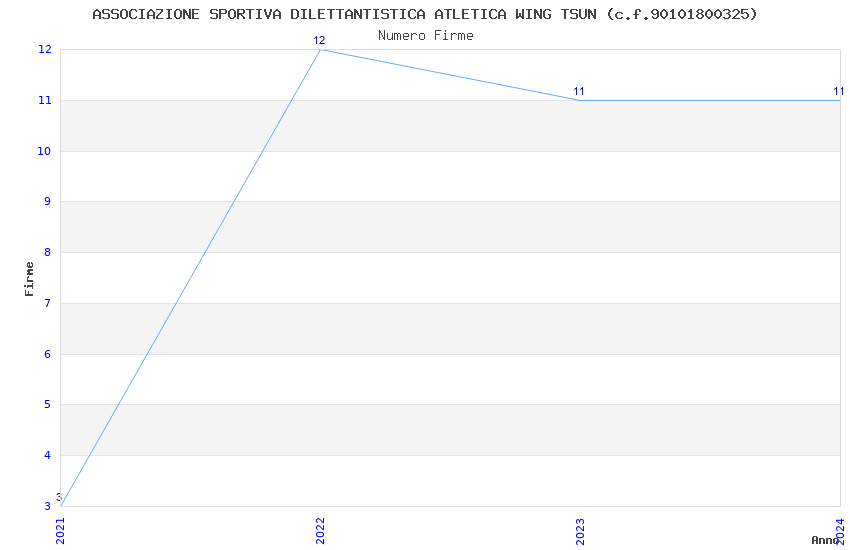Image resolution: width=850 pixels, height=550 pixels.
Task: Select the y-axis tick label 7
Action: (x=48, y=304)
